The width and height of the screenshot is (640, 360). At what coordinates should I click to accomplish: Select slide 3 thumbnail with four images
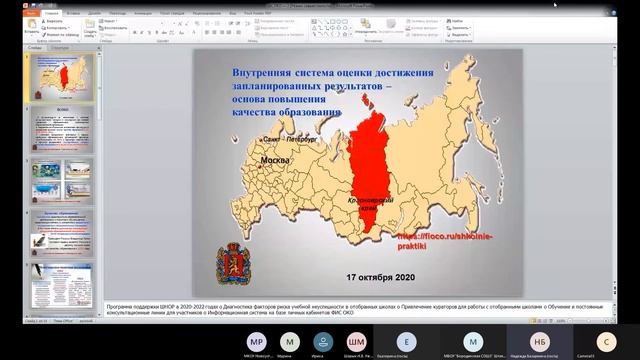62,181
